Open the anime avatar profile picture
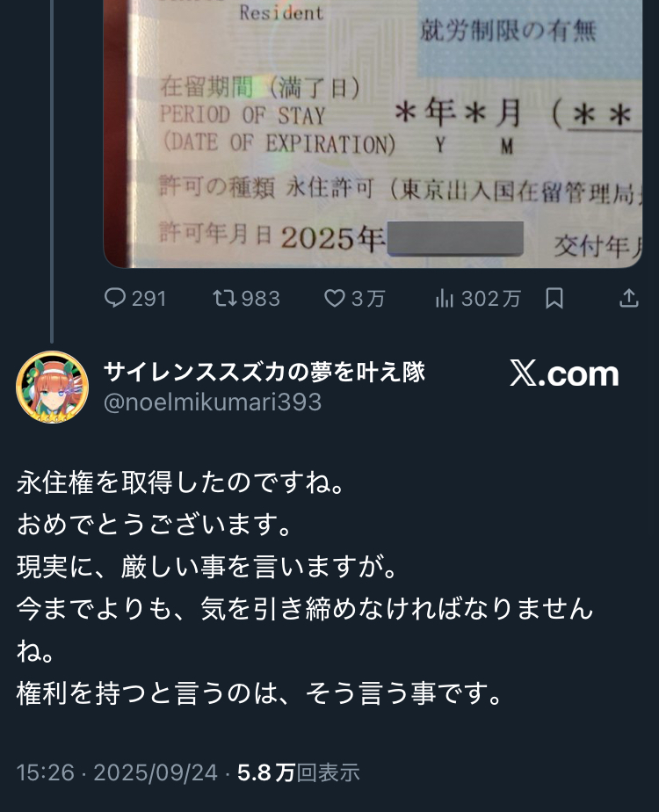 click(53, 387)
